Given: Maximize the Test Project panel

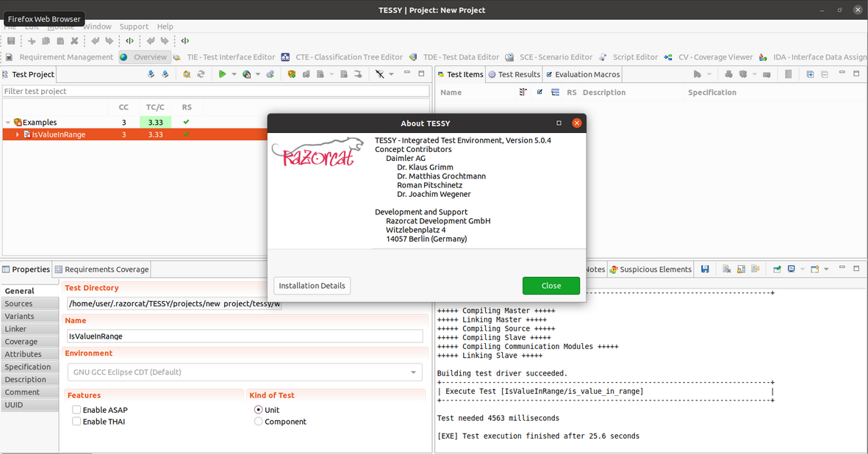Looking at the screenshot, I should [x=421, y=73].
